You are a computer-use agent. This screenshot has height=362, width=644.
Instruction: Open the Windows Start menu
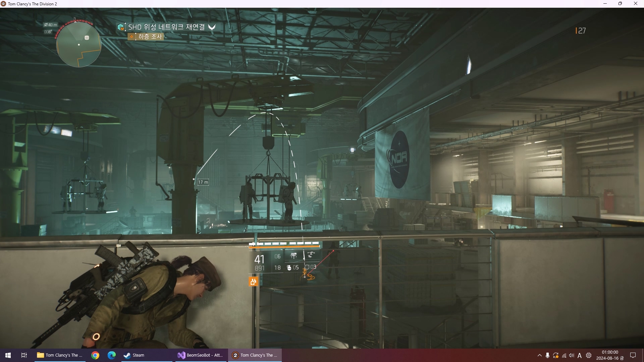8,355
